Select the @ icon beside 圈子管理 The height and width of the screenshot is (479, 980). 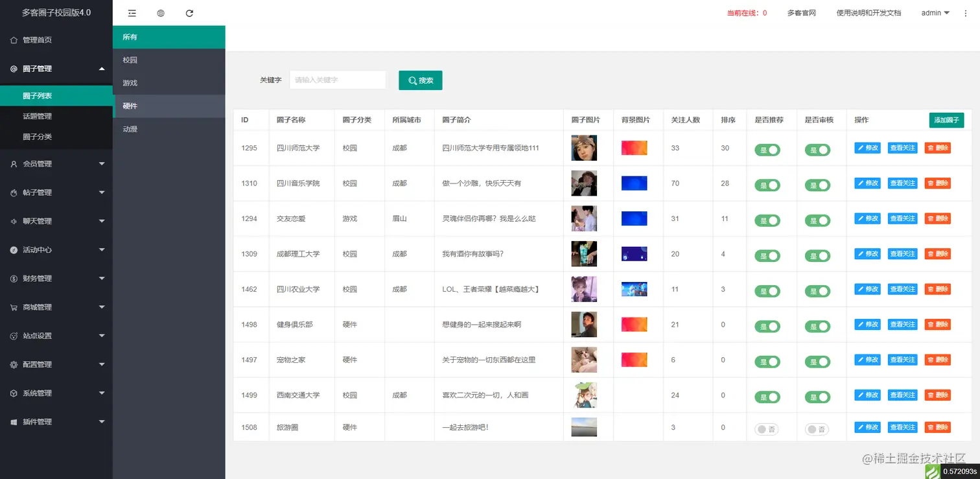click(14, 69)
